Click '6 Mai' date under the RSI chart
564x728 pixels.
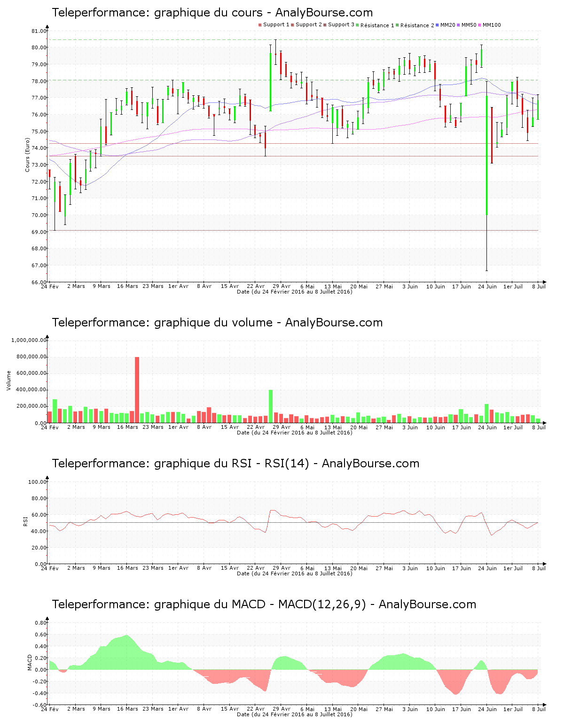tap(307, 568)
